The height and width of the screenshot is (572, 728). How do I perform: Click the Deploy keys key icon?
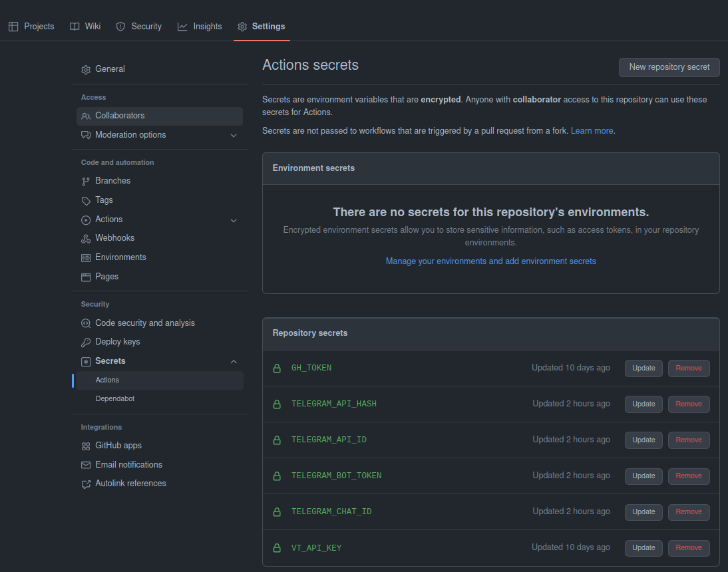pos(86,342)
